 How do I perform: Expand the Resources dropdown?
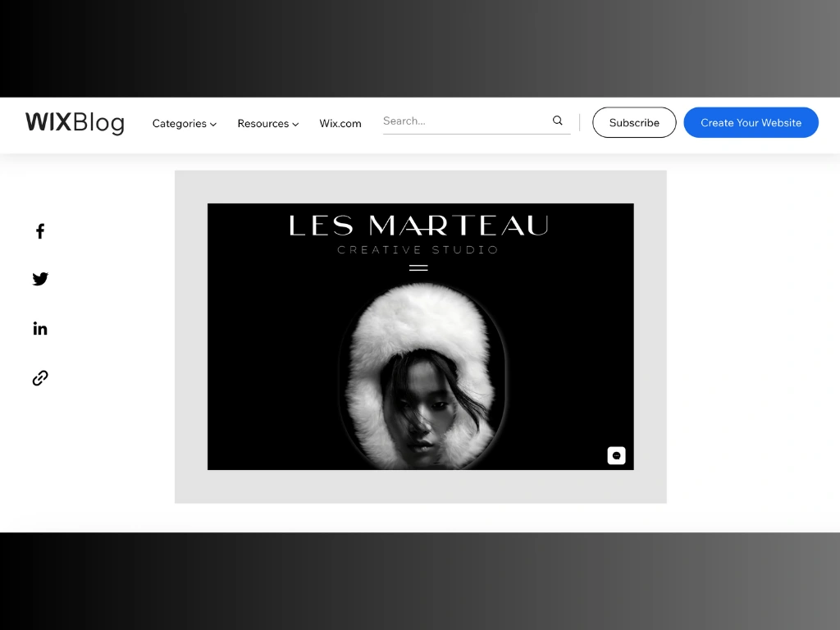tap(268, 123)
